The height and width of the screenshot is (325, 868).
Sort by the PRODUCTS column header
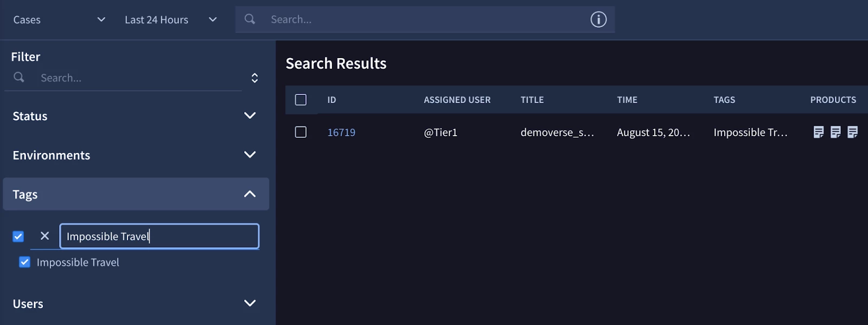coord(833,100)
